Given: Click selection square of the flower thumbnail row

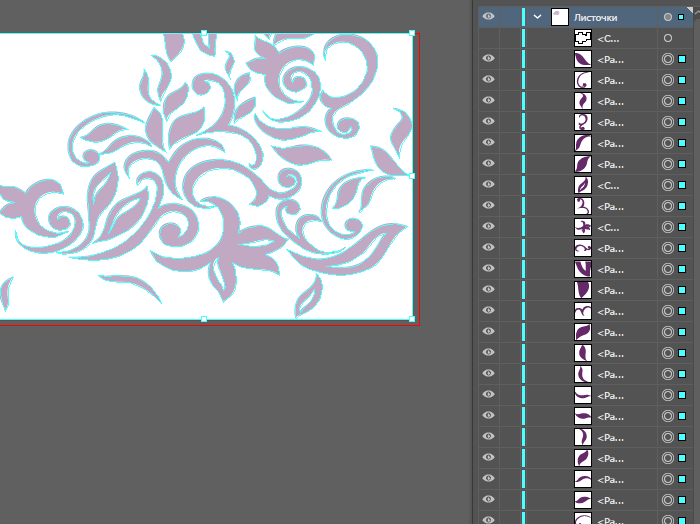Looking at the screenshot, I should (682, 227).
